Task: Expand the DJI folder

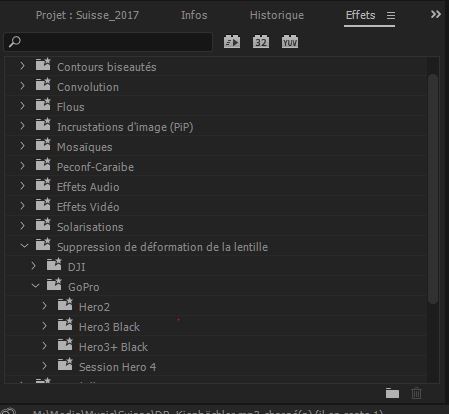Action: coord(33,266)
